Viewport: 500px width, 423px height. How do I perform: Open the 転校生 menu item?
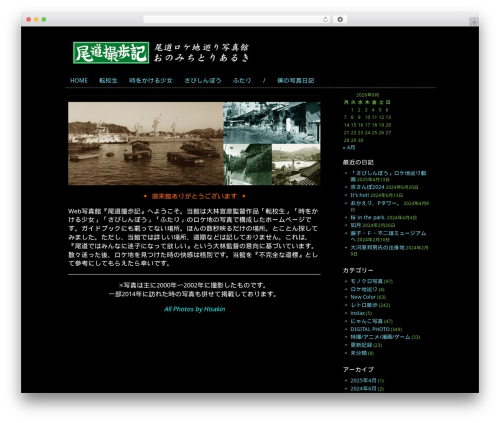[108, 81]
